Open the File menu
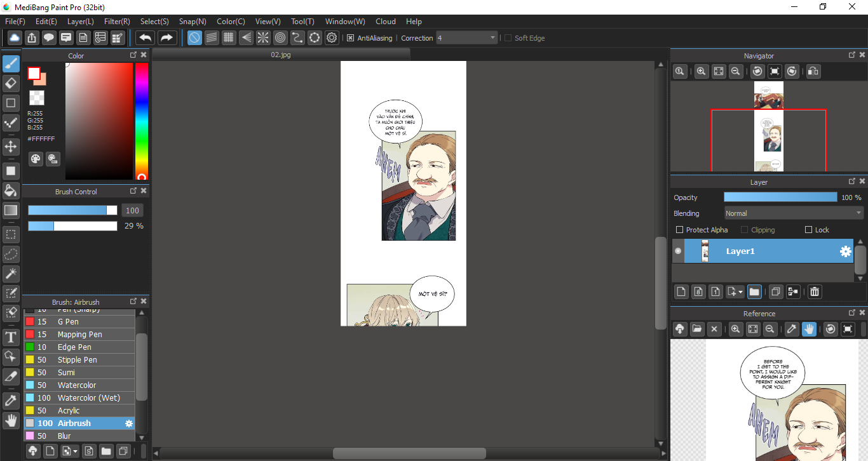The width and height of the screenshot is (868, 461). click(15, 21)
